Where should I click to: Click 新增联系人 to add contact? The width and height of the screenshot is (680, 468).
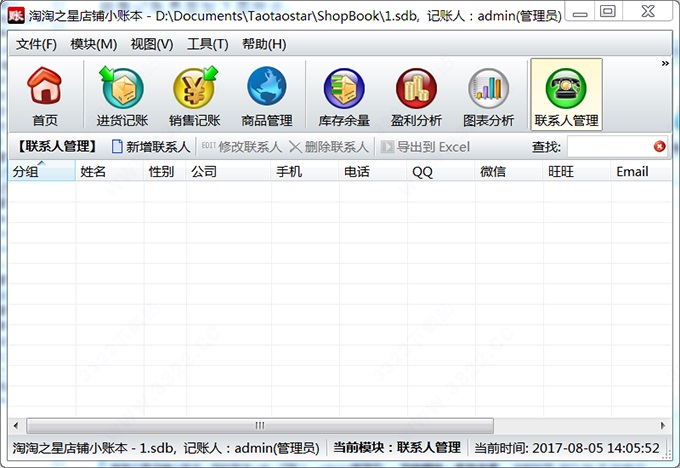click(150, 147)
